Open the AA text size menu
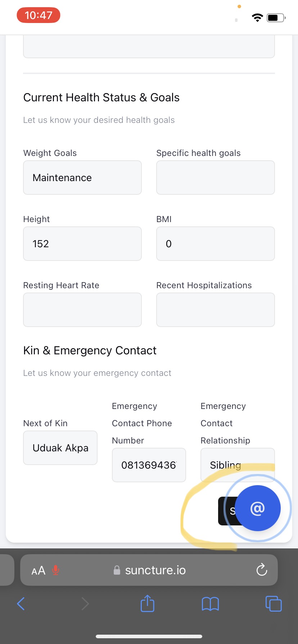The image size is (298, 644). [39, 570]
